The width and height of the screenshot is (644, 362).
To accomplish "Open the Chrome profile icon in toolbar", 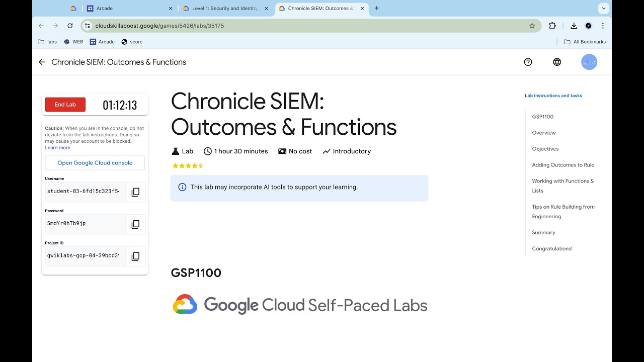I will click(588, 26).
